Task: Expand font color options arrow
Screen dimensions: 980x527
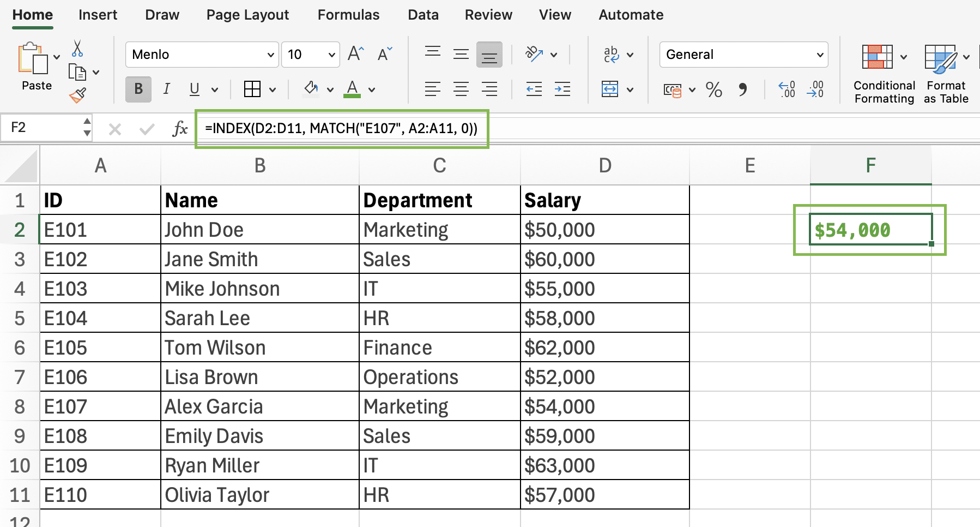Action: click(x=372, y=89)
